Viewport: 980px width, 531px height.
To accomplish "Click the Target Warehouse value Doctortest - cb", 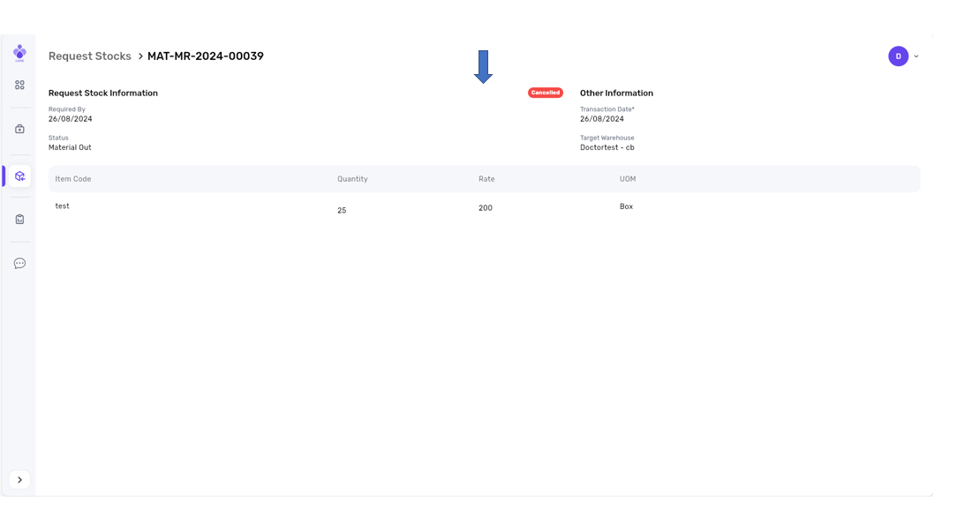I will [607, 148].
